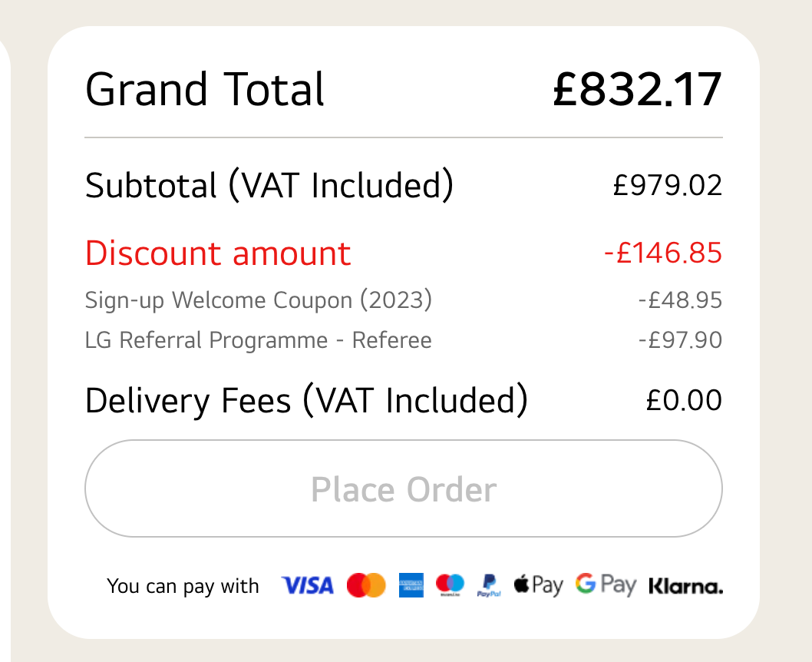Viewport: 812px width, 662px height.
Task: Click the red Discount amount label
Action: 218,253
